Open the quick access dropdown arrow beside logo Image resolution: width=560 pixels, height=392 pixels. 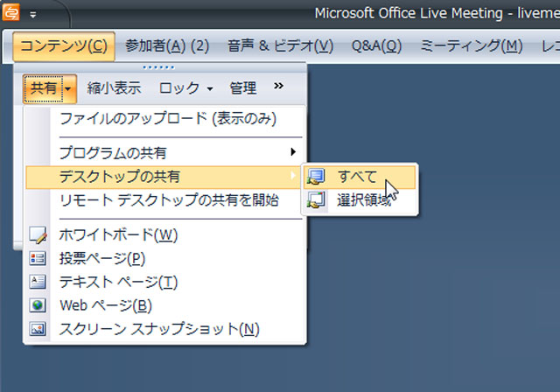tap(33, 15)
